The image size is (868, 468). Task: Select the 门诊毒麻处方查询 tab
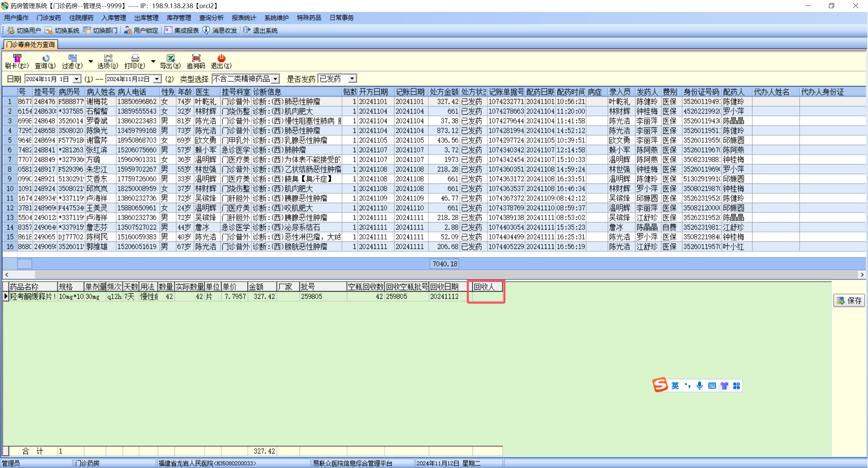tap(30, 44)
